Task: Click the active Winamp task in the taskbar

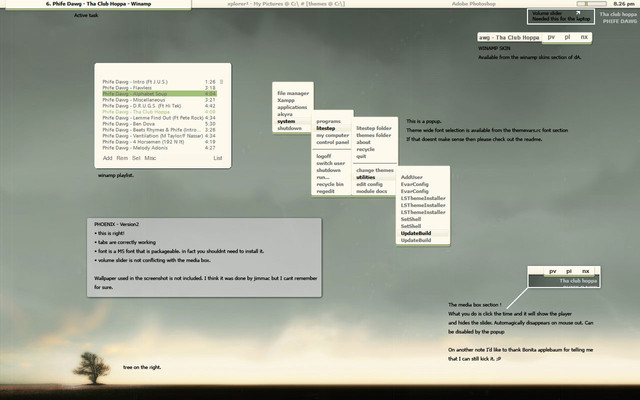Action: 98,4
